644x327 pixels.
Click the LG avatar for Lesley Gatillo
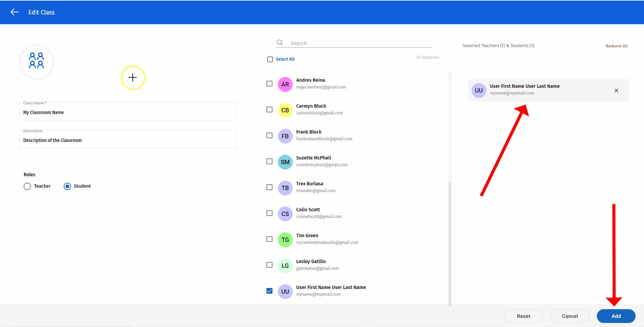pos(285,265)
